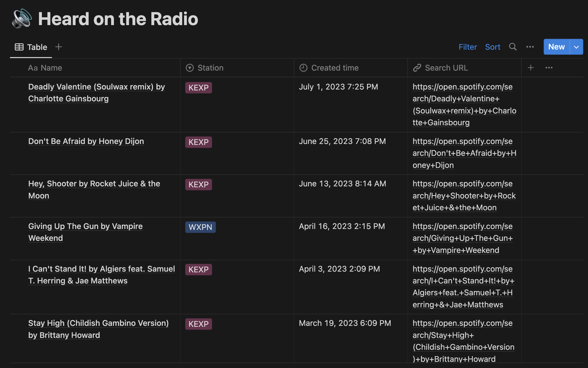The image size is (588, 368).
Task: Open Hey, Shooter by Rocket Juice entry
Action: pos(94,190)
